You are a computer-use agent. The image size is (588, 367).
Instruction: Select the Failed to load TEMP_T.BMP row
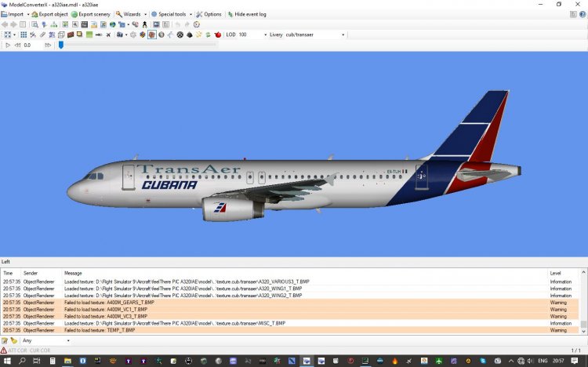click(290, 330)
